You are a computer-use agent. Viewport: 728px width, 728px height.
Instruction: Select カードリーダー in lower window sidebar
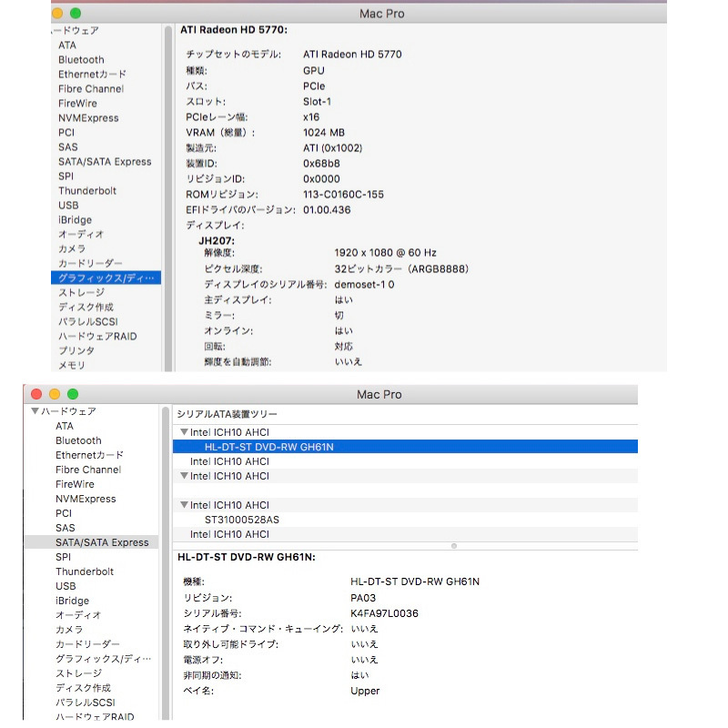[87, 644]
